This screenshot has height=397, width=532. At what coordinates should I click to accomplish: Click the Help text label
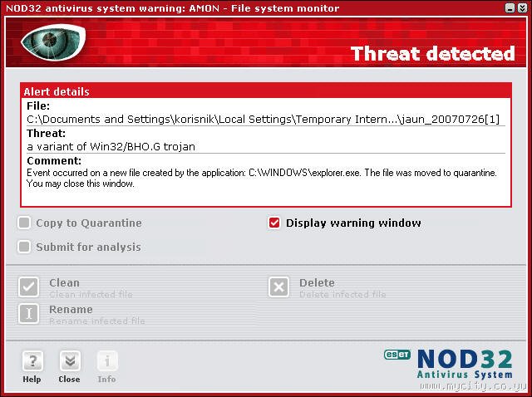pos(32,379)
